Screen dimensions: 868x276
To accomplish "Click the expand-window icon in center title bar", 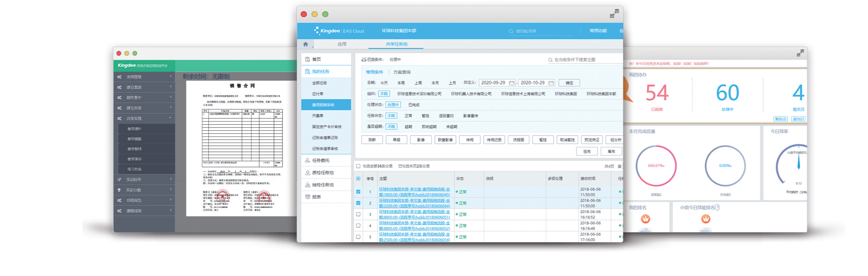I will 614,14.
